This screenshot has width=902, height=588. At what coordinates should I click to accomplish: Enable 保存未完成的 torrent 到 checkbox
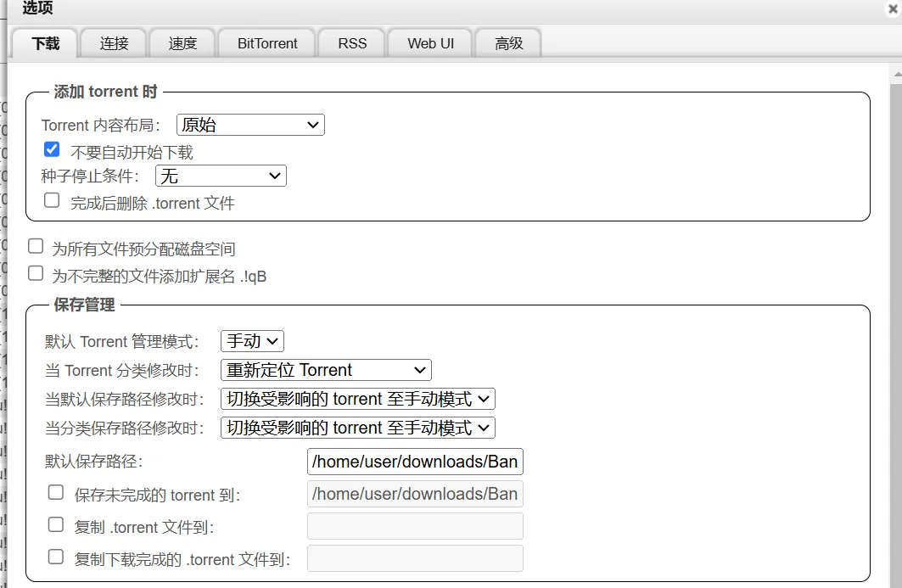pyautogui.click(x=56, y=492)
